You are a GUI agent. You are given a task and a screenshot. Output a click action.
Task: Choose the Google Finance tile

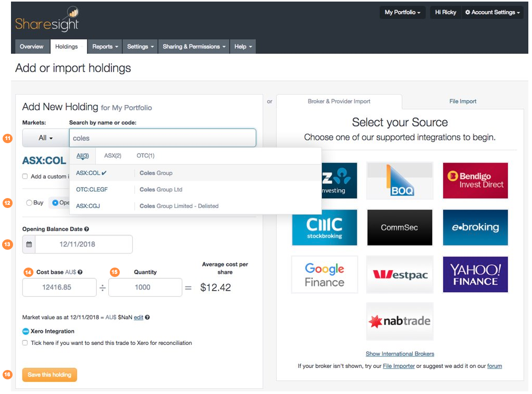click(x=324, y=274)
